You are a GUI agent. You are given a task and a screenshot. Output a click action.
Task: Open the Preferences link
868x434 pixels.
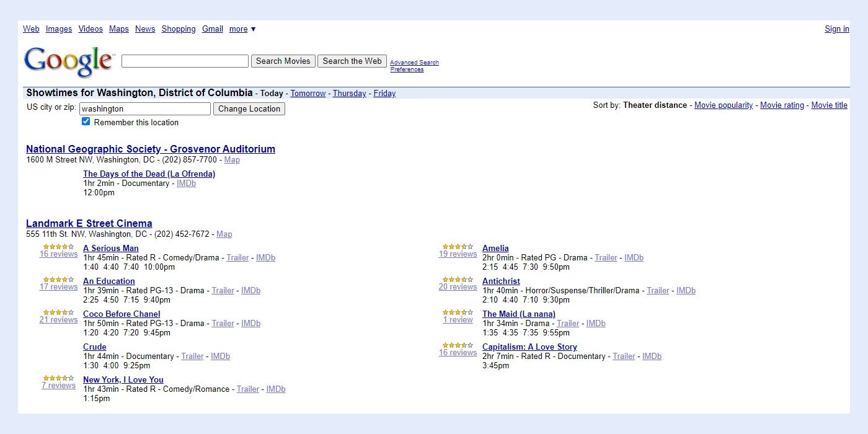[407, 69]
